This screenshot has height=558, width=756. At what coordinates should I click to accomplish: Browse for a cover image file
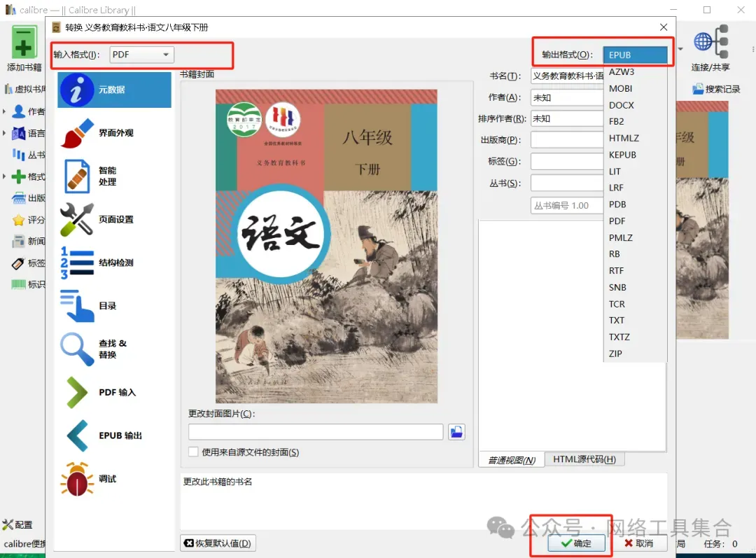pyautogui.click(x=456, y=432)
